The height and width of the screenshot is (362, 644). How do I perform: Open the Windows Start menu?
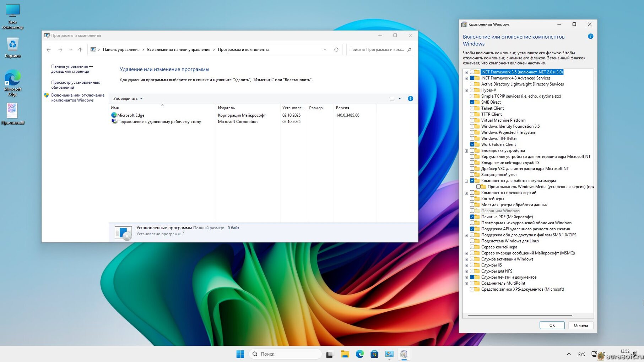click(x=240, y=354)
